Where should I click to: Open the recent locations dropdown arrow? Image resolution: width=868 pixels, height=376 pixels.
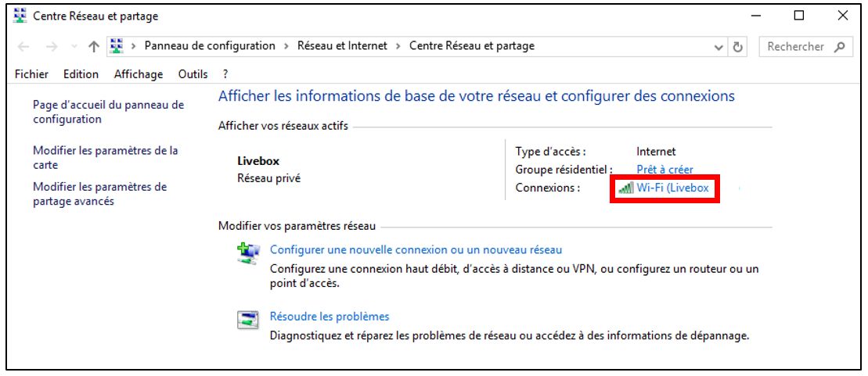point(74,47)
